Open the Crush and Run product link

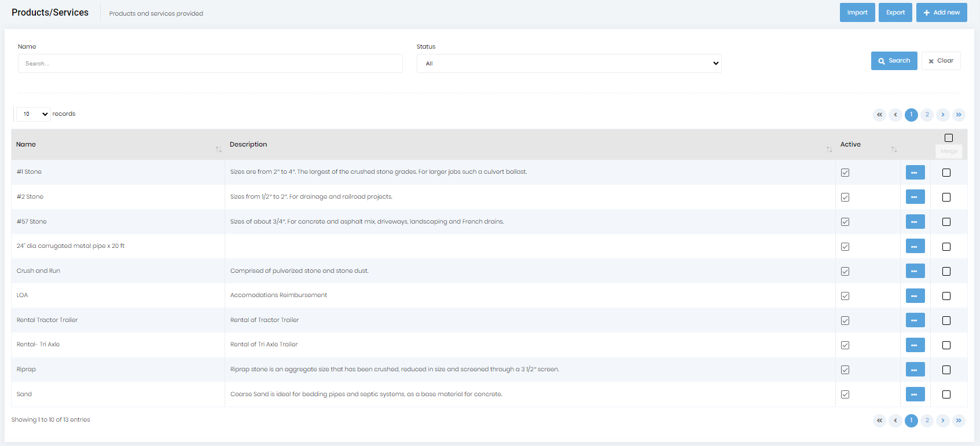pyautogui.click(x=38, y=270)
